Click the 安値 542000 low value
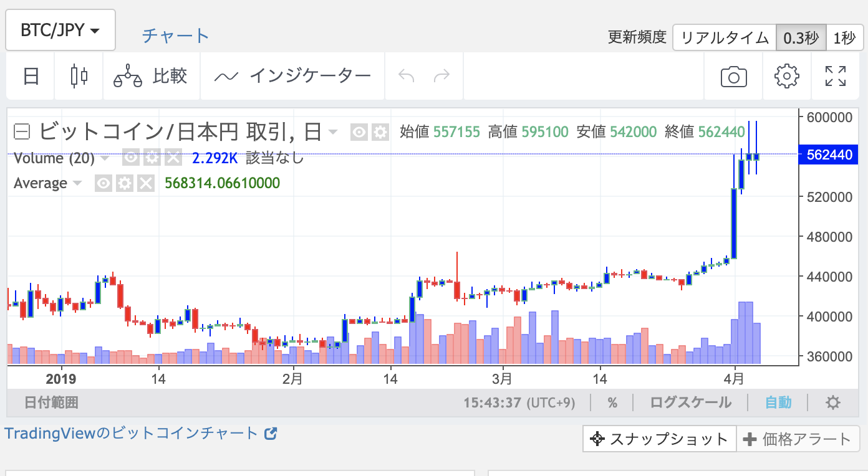Image resolution: width=868 pixels, height=476 pixels. tap(617, 132)
